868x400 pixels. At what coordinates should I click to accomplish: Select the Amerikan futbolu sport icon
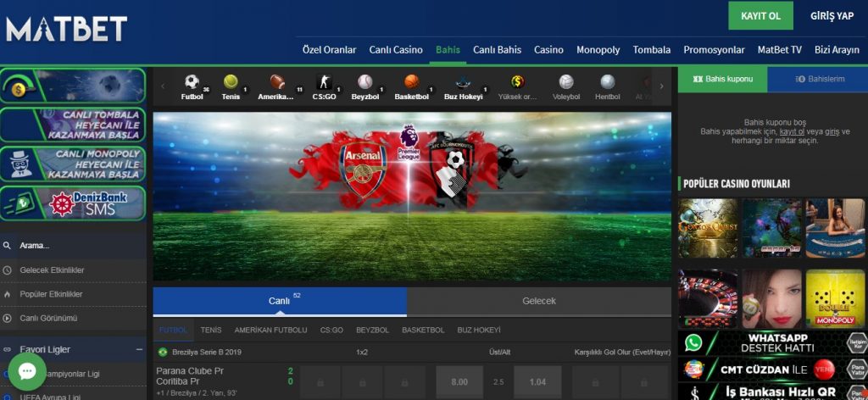pos(277,82)
